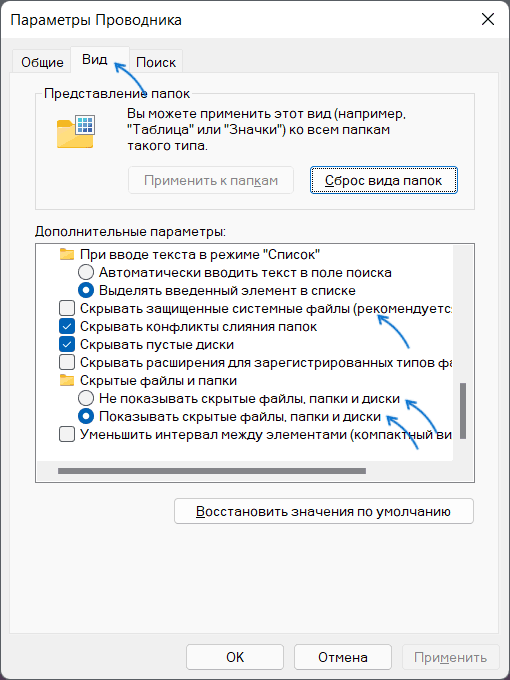This screenshot has height=680, width=510.
Task: Click folder icon beside При вводе текста
Action: [x=67, y=254]
